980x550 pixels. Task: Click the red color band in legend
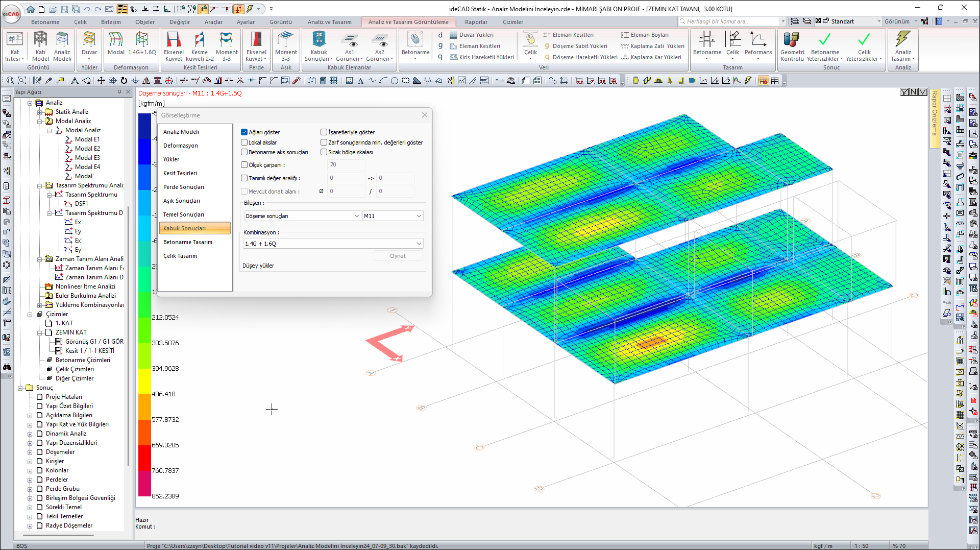tap(144, 458)
